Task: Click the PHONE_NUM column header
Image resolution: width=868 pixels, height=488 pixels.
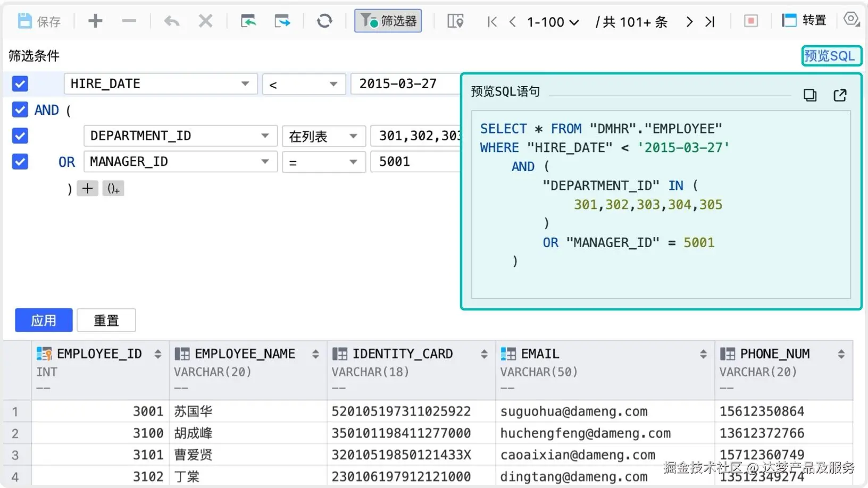Action: click(784, 371)
